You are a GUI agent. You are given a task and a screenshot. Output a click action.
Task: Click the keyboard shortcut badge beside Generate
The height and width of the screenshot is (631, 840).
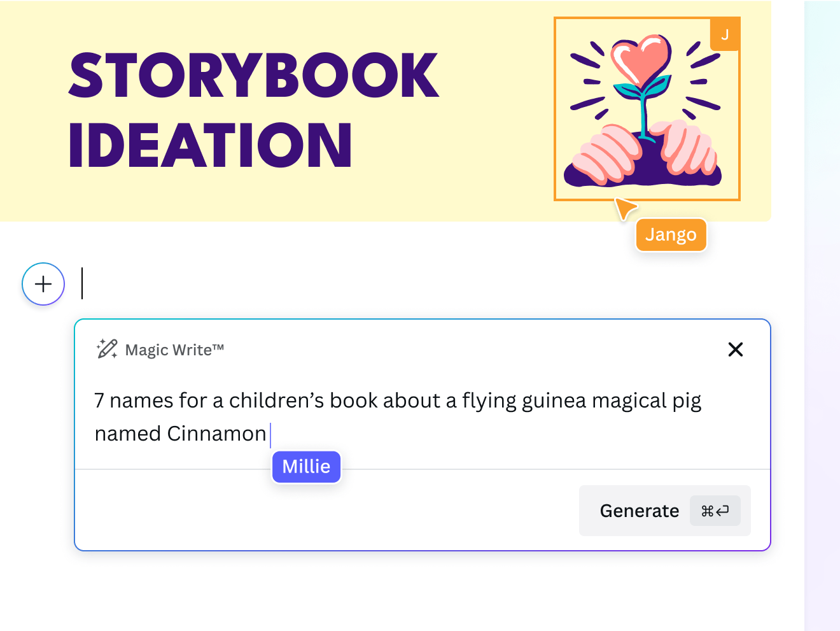click(716, 511)
